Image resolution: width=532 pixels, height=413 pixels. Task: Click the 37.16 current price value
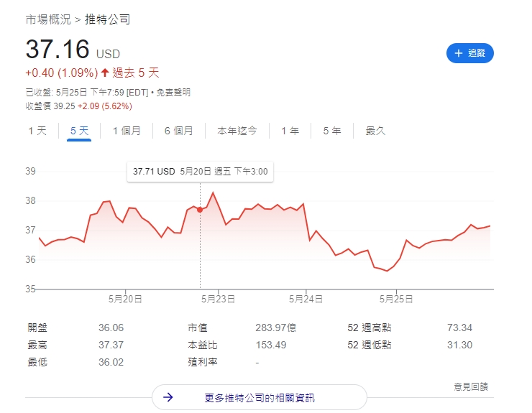(x=58, y=49)
